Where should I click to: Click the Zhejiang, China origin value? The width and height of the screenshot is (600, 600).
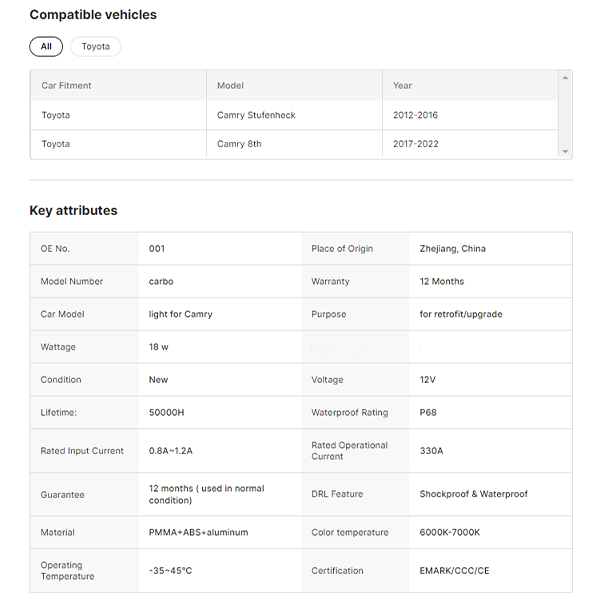pyautogui.click(x=452, y=249)
